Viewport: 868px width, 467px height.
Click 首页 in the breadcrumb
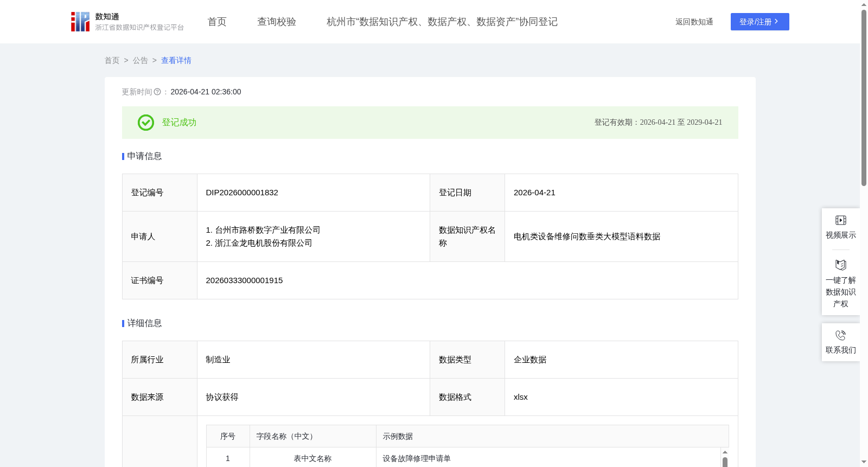tap(112, 61)
